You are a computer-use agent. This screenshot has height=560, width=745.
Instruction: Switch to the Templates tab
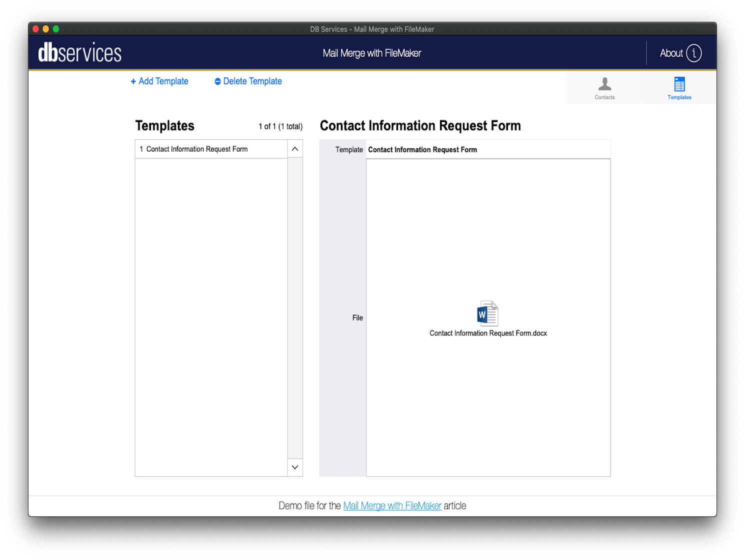pos(679,88)
